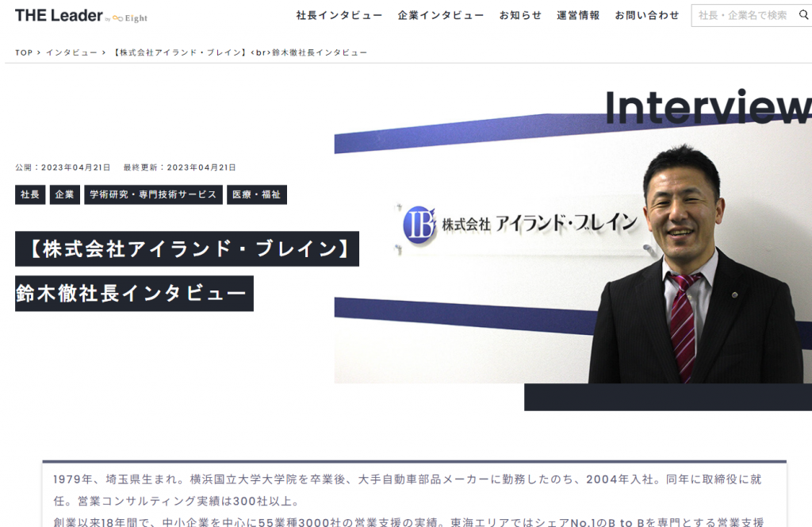
Task: Click the magnifier search icon
Action: (803, 15)
